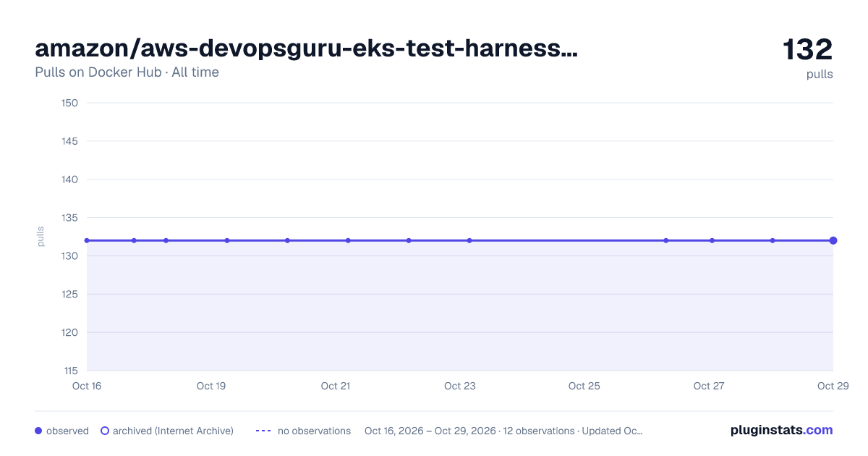868x456 pixels.
Task: Click the 'Oct 25' x-axis label
Action: 584,386
